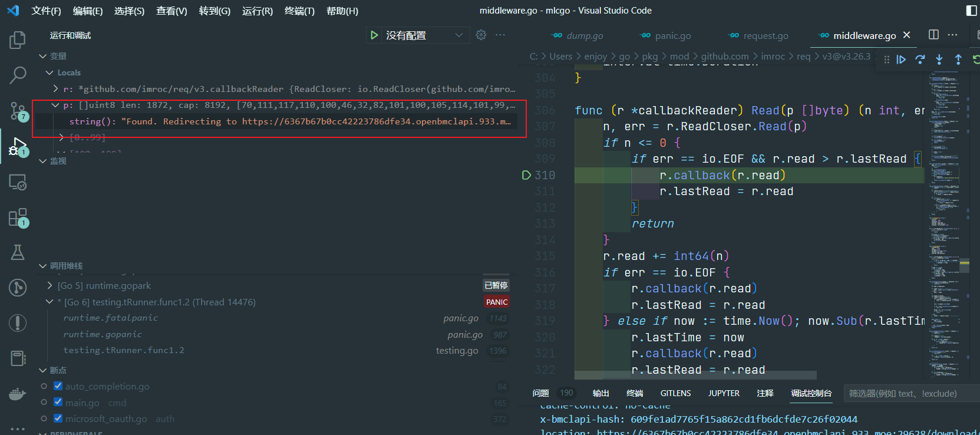Open debug view more actions ellipsis
Screen dimensions: 980x435
(500, 35)
